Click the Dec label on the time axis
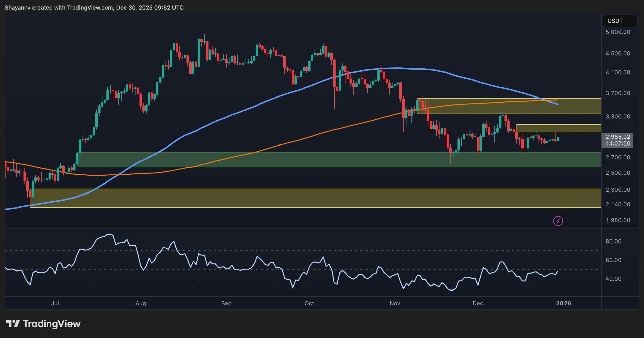 [x=478, y=303]
